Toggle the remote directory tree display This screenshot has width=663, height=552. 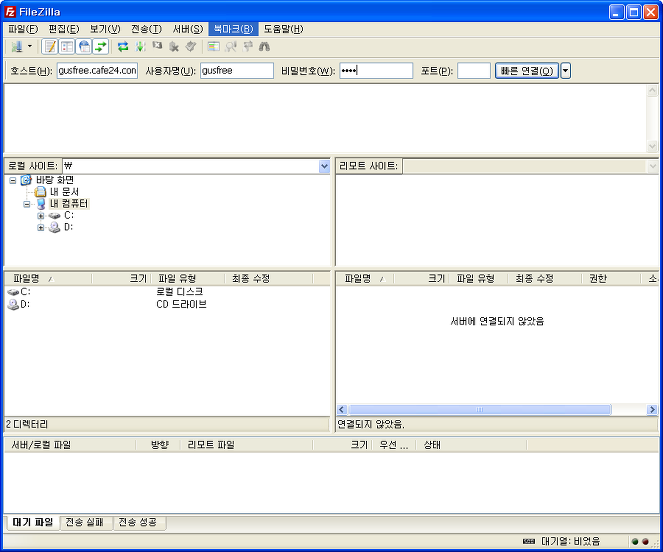tap(84, 47)
